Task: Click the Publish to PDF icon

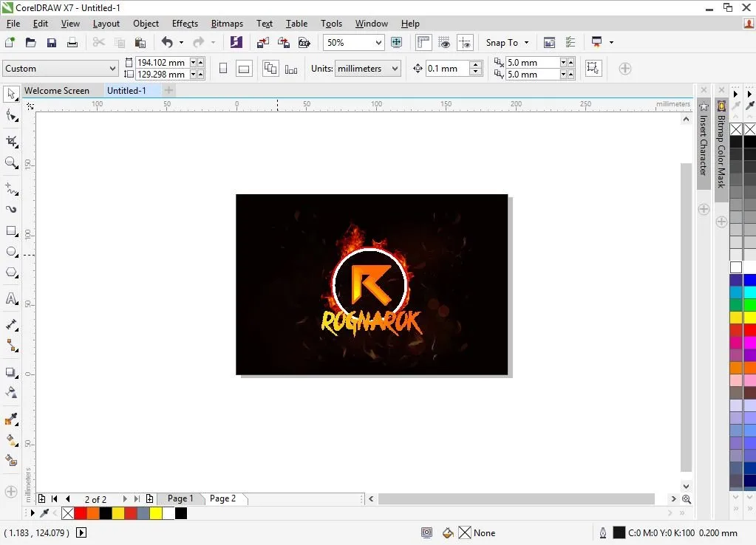Action: click(x=304, y=42)
